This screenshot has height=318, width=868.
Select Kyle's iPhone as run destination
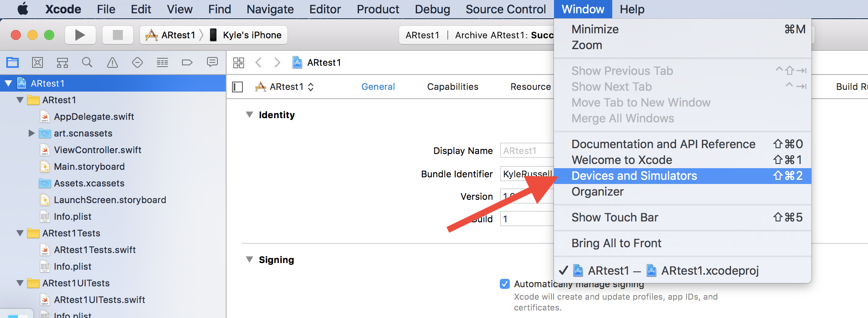pyautogui.click(x=252, y=35)
